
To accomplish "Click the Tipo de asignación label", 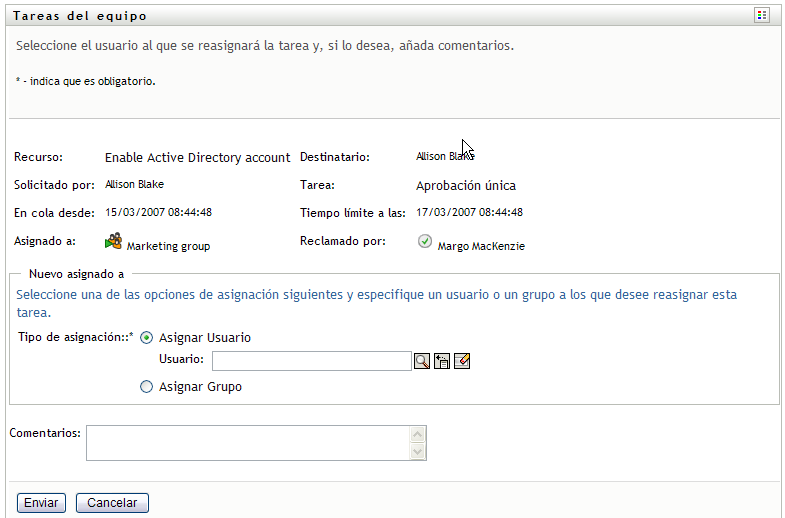I will [76, 337].
